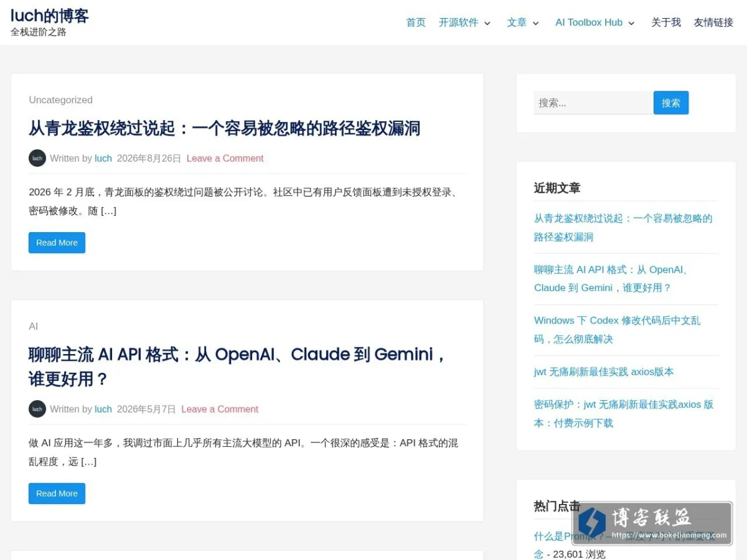Click author luch on the AI API 格式 post
Image resolution: width=747 pixels, height=560 pixels.
103,409
